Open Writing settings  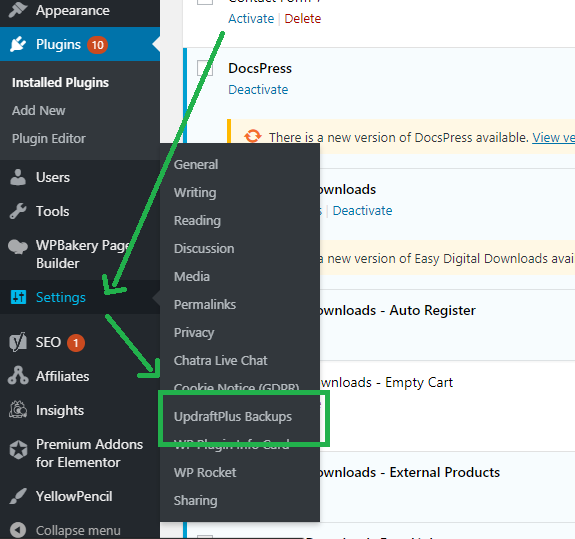[195, 192]
